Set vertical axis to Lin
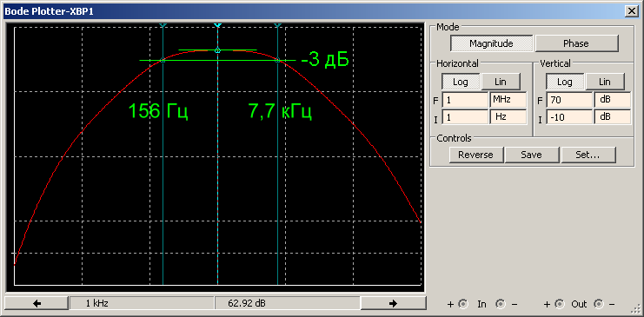The width and height of the screenshot is (644, 317). (x=605, y=82)
